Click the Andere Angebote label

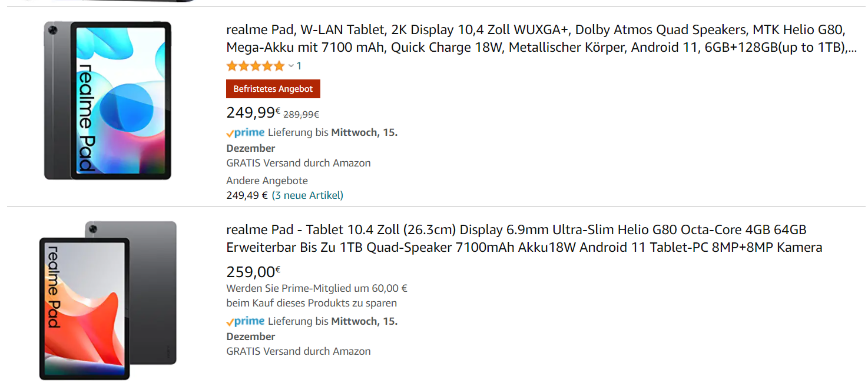tap(267, 181)
